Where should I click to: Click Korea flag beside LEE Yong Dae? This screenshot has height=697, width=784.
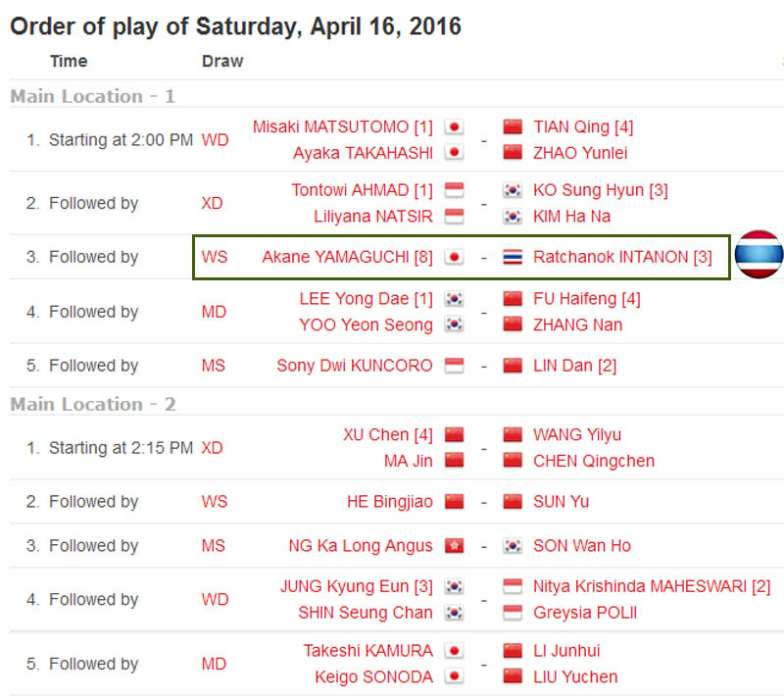(454, 299)
